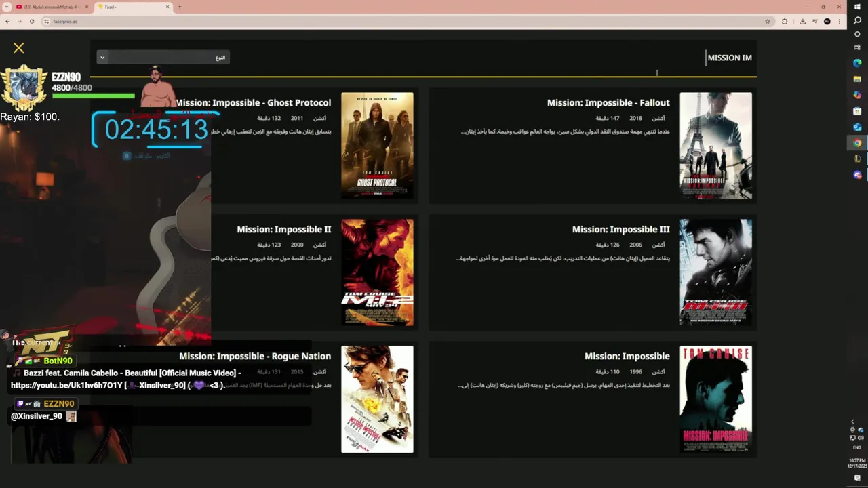Open League of Legends from the taskbar
The width and height of the screenshot is (868, 488).
point(857,159)
